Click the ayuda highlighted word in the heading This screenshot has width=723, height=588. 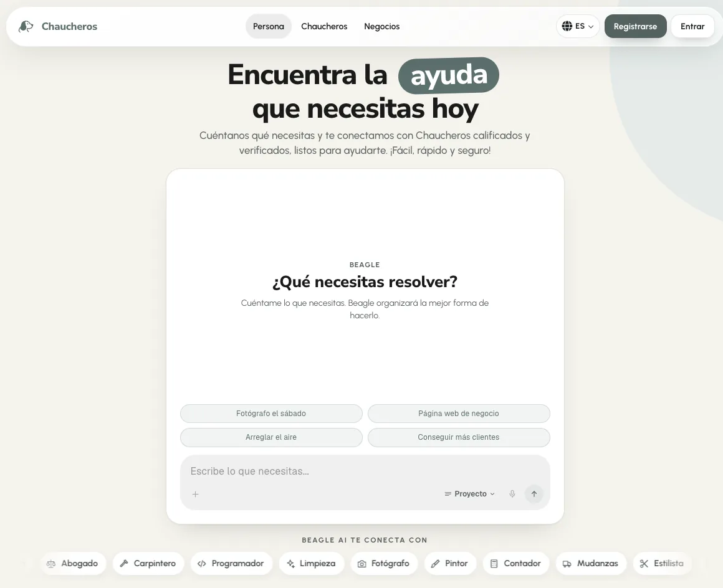449,75
